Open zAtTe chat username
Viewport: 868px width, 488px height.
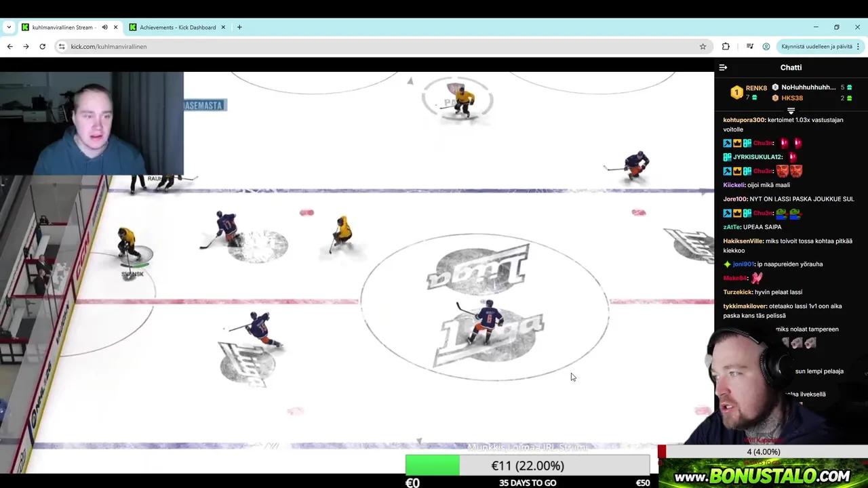pyautogui.click(x=732, y=227)
